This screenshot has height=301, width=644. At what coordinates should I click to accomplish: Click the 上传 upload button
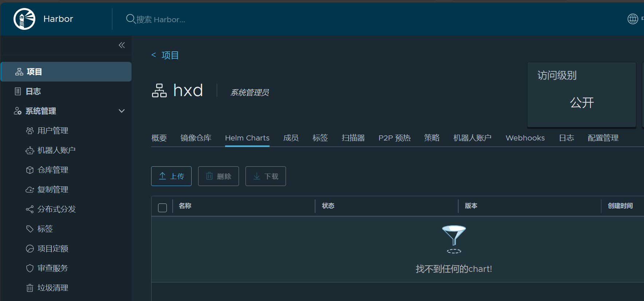click(171, 176)
